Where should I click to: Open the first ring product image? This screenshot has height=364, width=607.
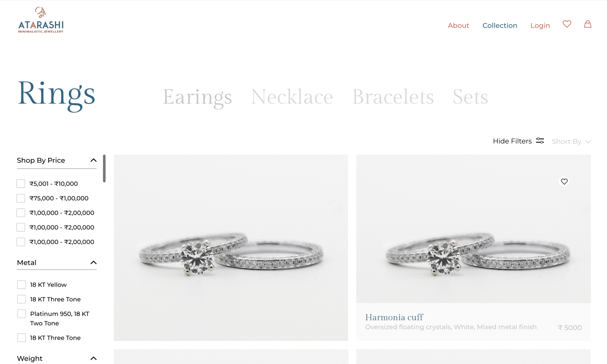(231, 248)
